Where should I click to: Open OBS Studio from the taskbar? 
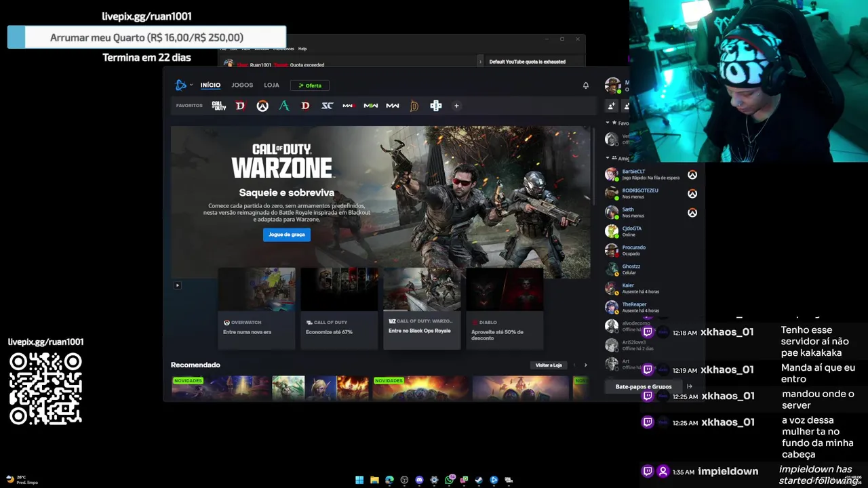(x=404, y=480)
